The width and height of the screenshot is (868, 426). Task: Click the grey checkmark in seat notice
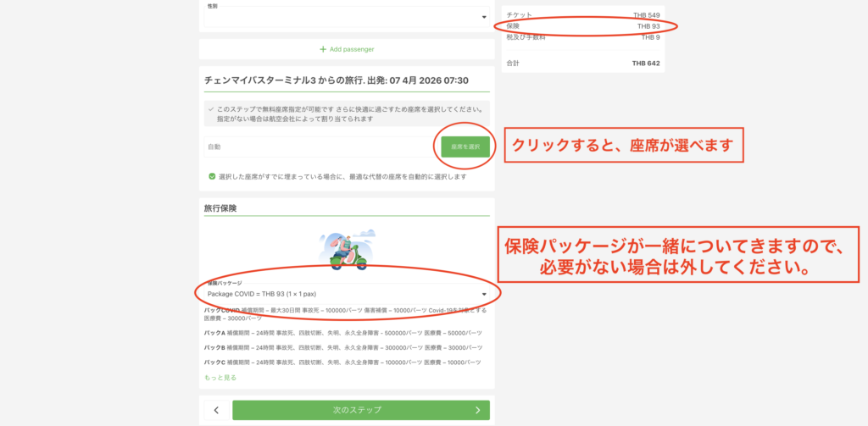coord(210,109)
